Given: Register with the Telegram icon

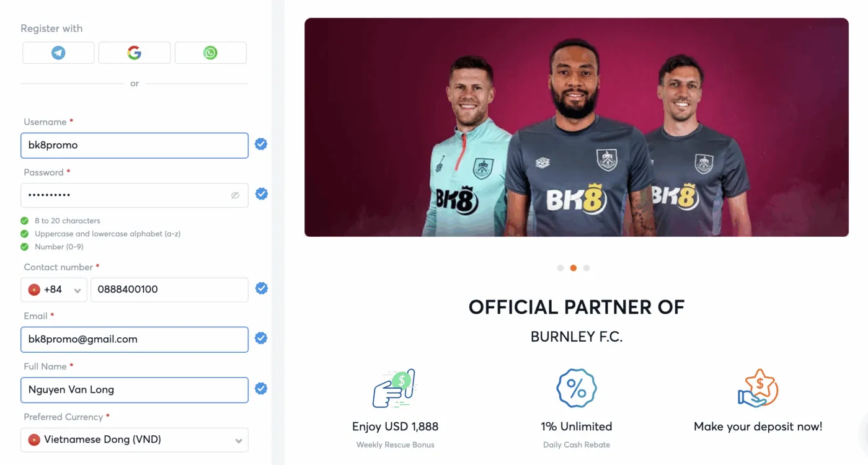Looking at the screenshot, I should point(58,53).
